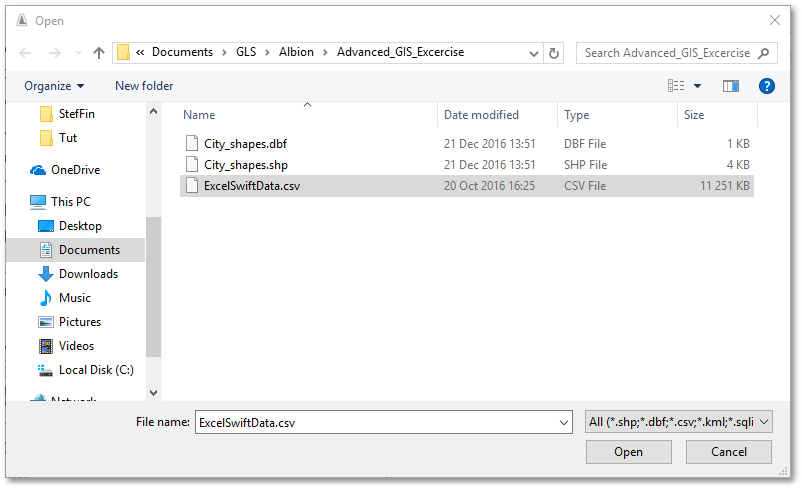
Task: Open Desktop in navigation pane
Action: coord(80,226)
